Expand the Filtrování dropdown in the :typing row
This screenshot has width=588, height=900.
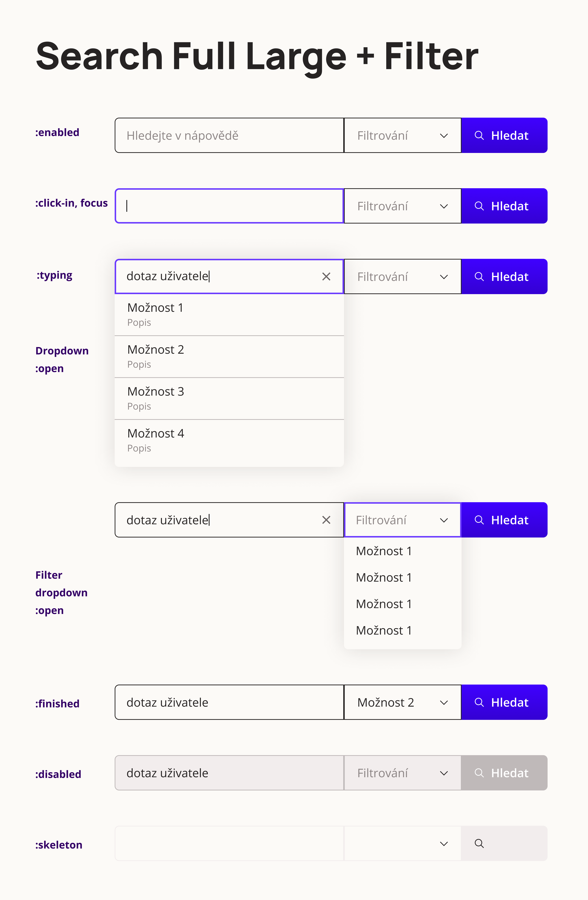[x=402, y=276]
